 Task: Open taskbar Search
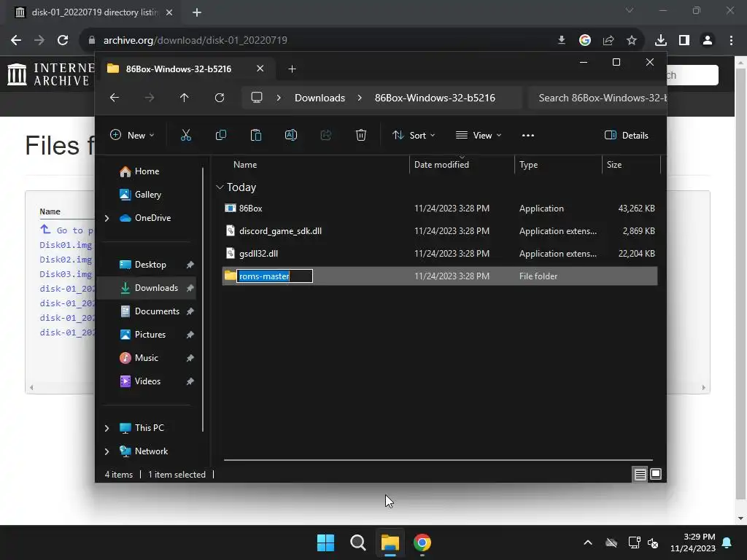click(357, 542)
